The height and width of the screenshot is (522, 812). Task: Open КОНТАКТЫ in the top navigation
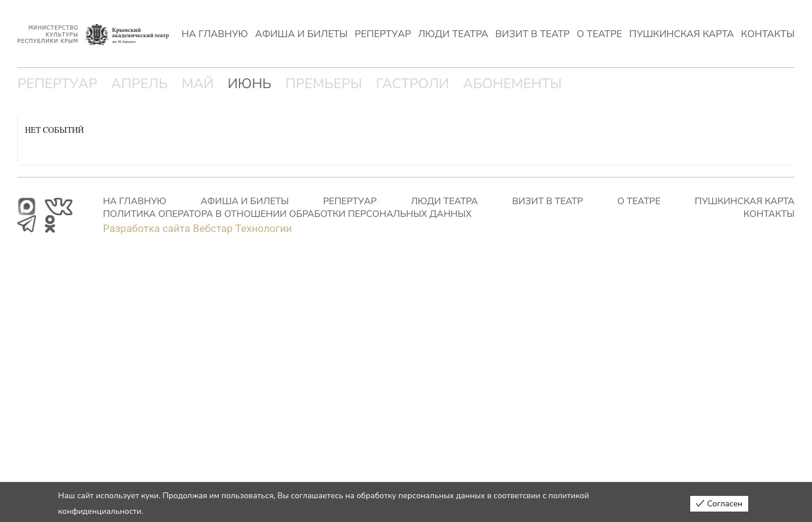pos(767,34)
